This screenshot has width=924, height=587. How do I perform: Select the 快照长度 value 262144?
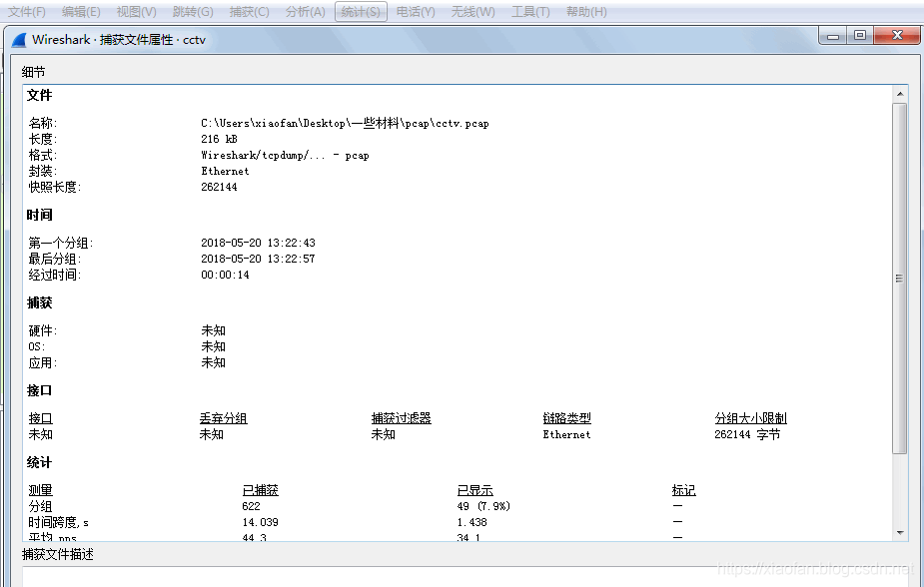tap(219, 187)
